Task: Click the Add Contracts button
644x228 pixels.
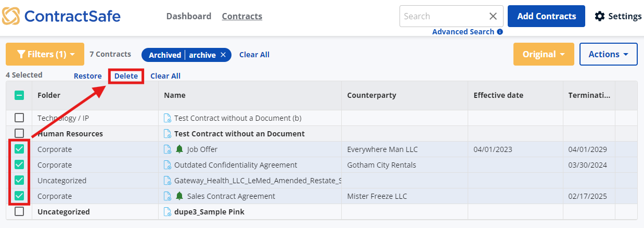Action: (546, 16)
